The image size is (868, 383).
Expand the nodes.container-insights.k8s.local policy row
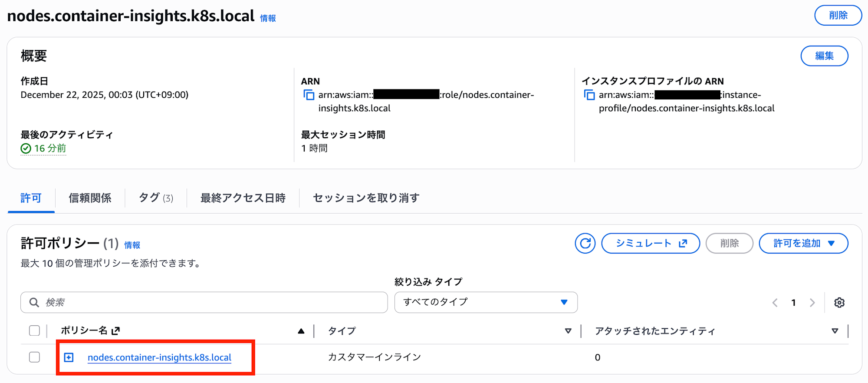[69, 357]
